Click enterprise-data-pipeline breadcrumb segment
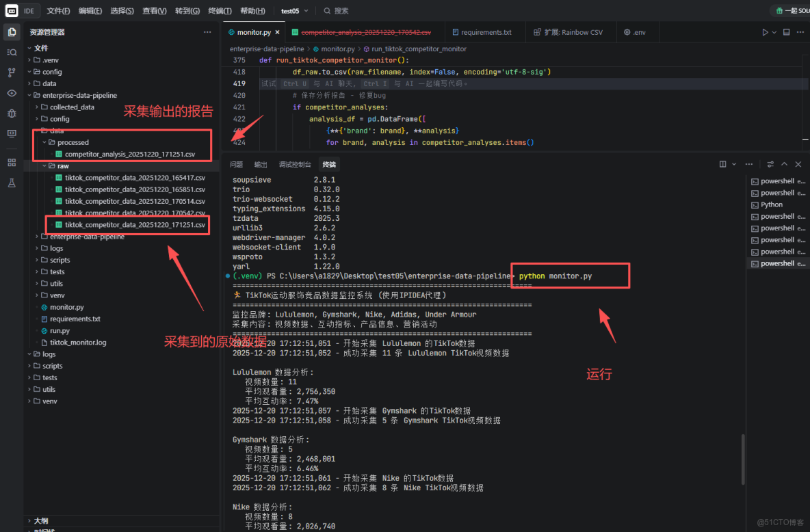Screen dimensions: 810x532 267,49
